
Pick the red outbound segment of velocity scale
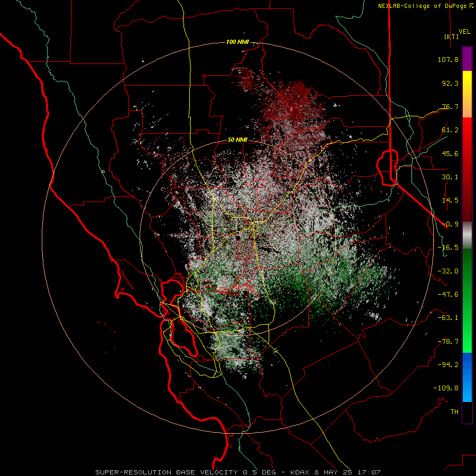pyautogui.click(x=467, y=169)
